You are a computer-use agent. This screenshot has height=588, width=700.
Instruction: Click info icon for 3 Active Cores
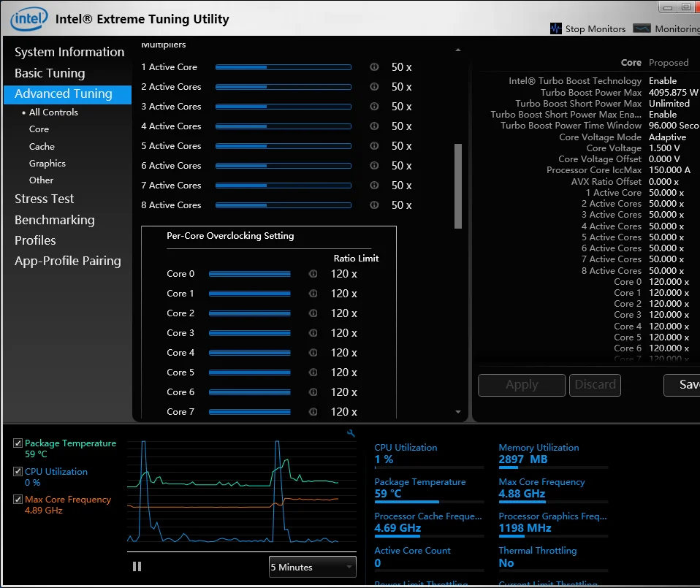coord(374,106)
